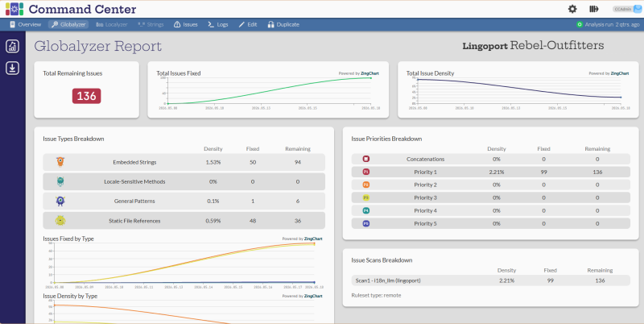Screen dimensions: 644x324
Task: Click the Command Center logo icon
Action: (x=14, y=9)
